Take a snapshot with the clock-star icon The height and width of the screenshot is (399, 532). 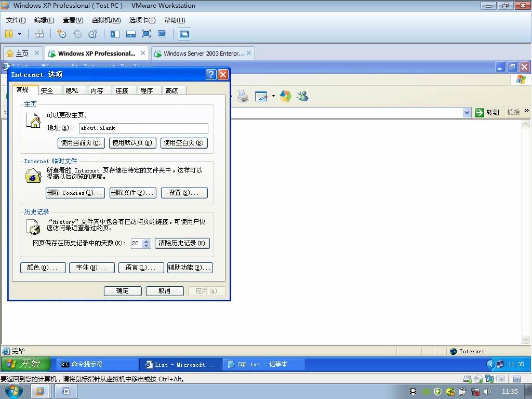[61, 34]
